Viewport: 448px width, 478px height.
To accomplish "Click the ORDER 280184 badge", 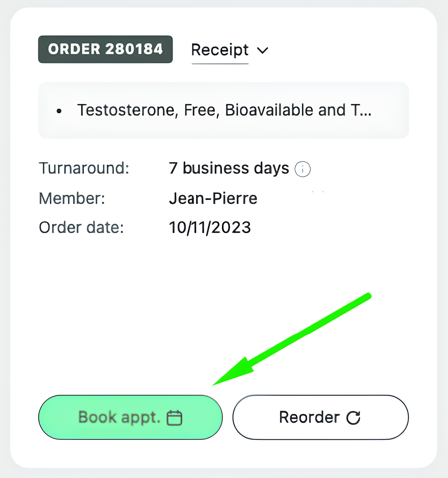I will point(105,49).
